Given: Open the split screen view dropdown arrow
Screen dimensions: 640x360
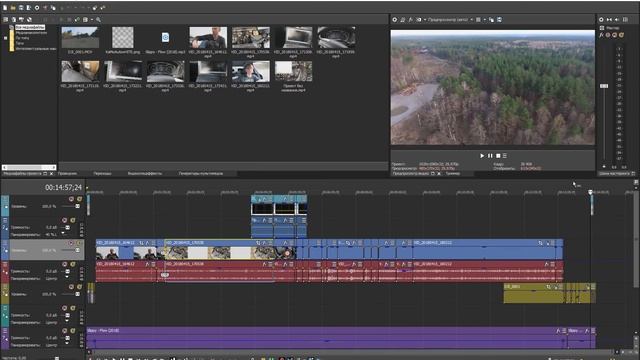Looking at the screenshot, I should pos(424,20).
